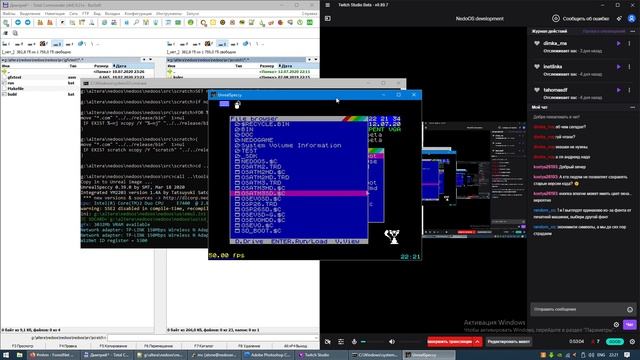Click the yellow notepad icon in Total Commander toolbar

click(x=213, y=22)
